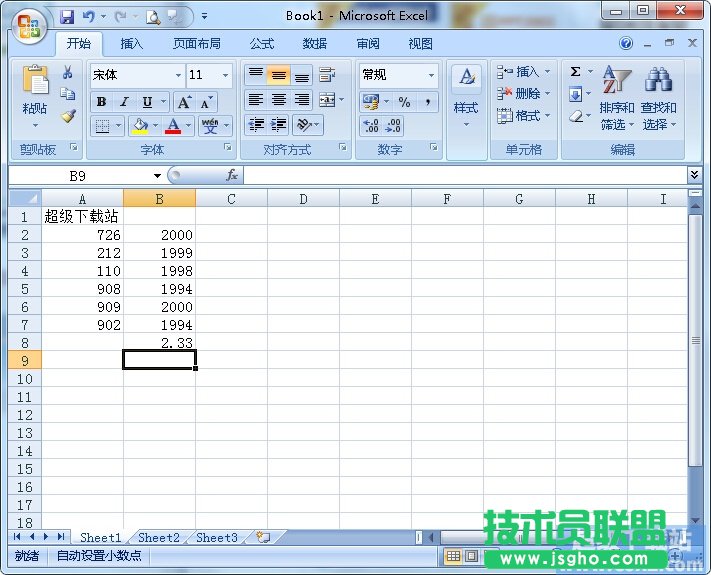This screenshot has height=575, width=711.
Task: Click the Percent Style button
Action: 404,102
